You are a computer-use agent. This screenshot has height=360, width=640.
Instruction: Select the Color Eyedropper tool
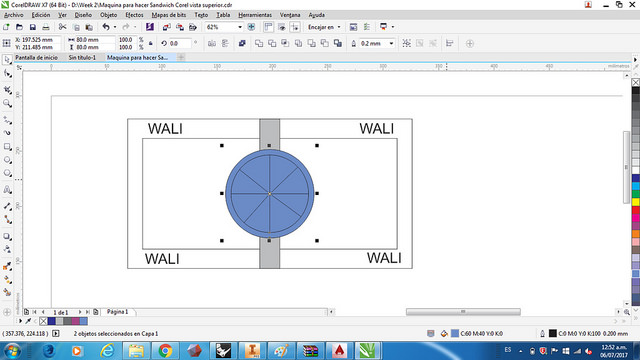[x=7, y=266]
